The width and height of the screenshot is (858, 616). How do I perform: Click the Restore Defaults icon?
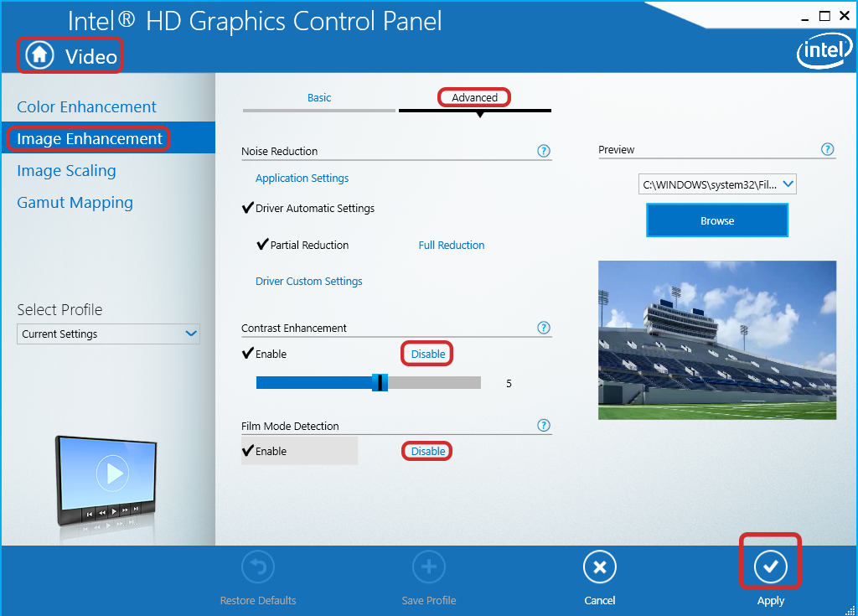pos(258,567)
